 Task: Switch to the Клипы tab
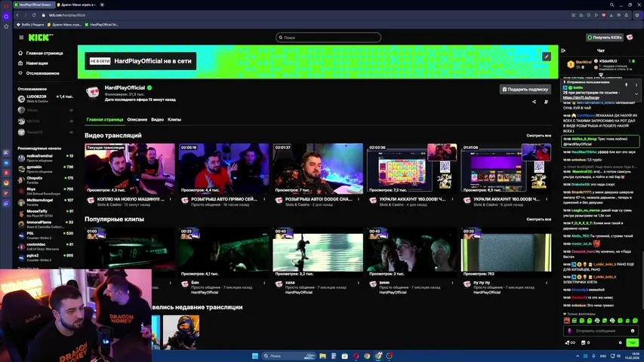pos(174,120)
